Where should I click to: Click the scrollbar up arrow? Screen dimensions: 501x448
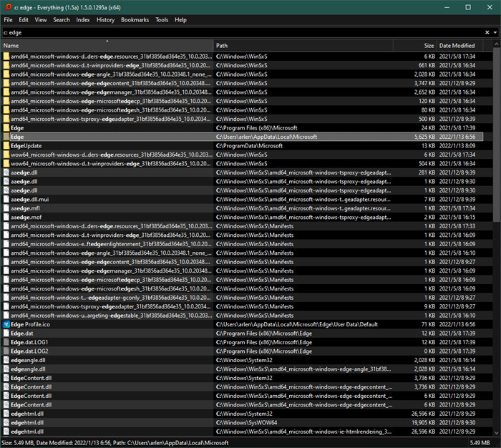tap(496, 44)
